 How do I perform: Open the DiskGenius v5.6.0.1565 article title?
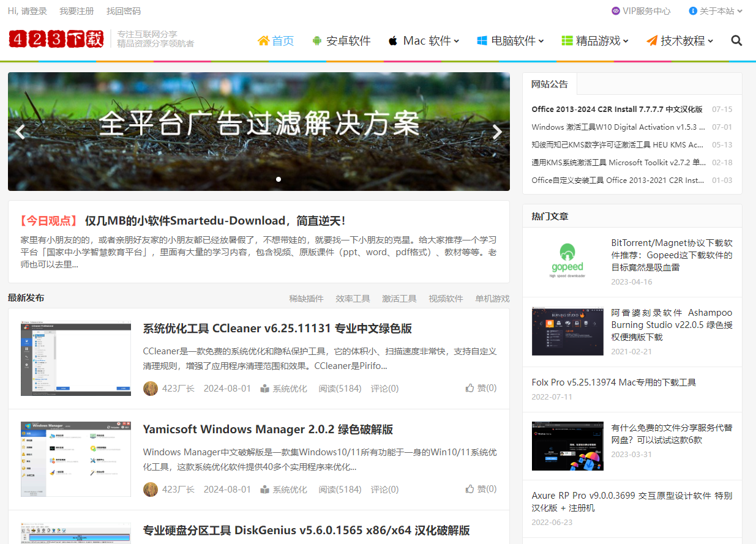(x=306, y=531)
